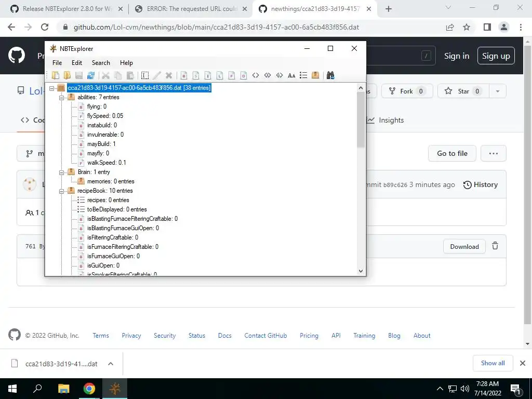This screenshot has height=399, width=532.
Task: Add a Compound tag via box icon
Action: pos(315,75)
